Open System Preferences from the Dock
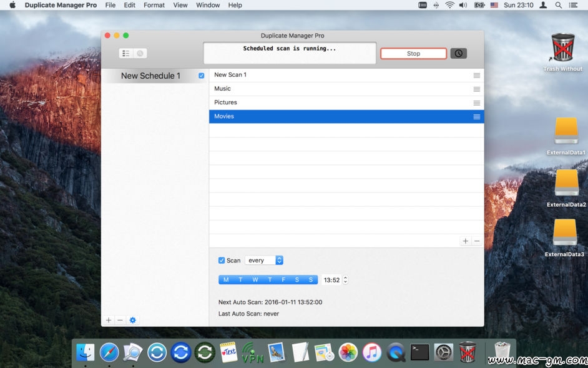 pyautogui.click(x=444, y=352)
